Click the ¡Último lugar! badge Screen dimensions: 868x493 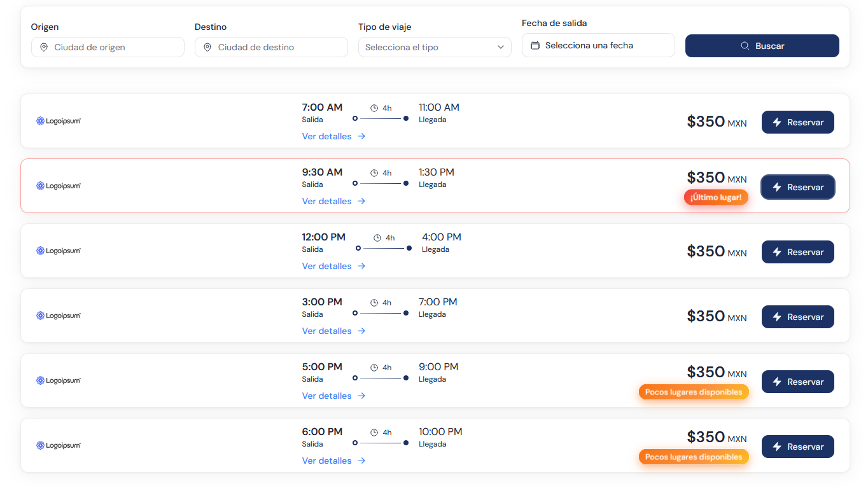click(x=717, y=197)
